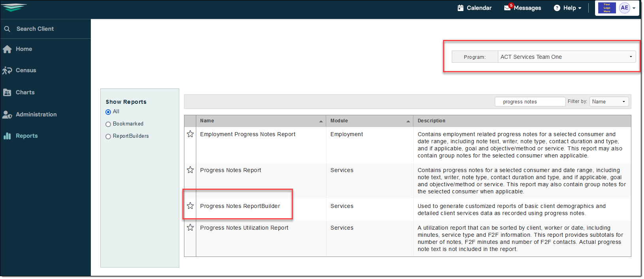Click the progress notes search field
Screen dimensions: 644x279
[530, 102]
